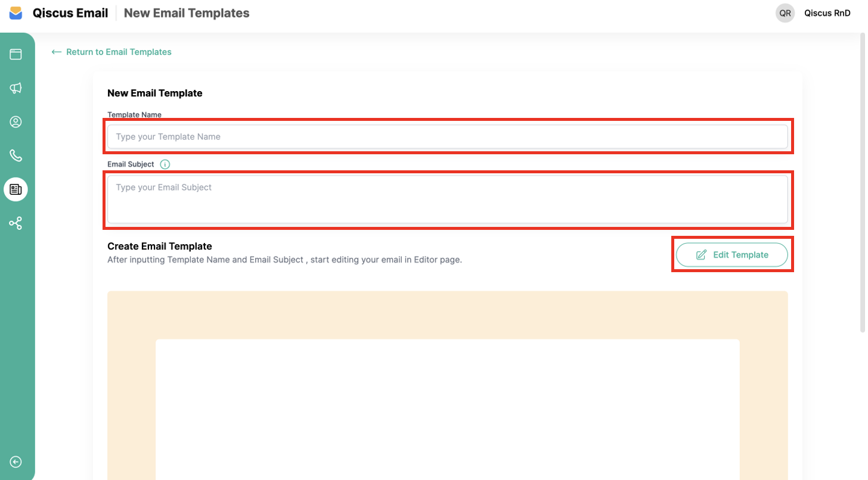The image size is (868, 480).
Task: Click the QR profile avatar
Action: (785, 13)
